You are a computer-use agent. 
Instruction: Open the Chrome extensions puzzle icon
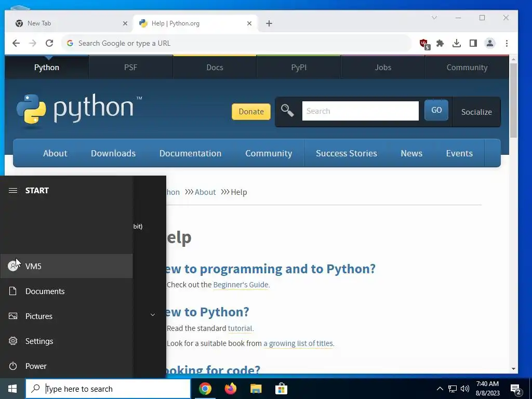(x=440, y=44)
